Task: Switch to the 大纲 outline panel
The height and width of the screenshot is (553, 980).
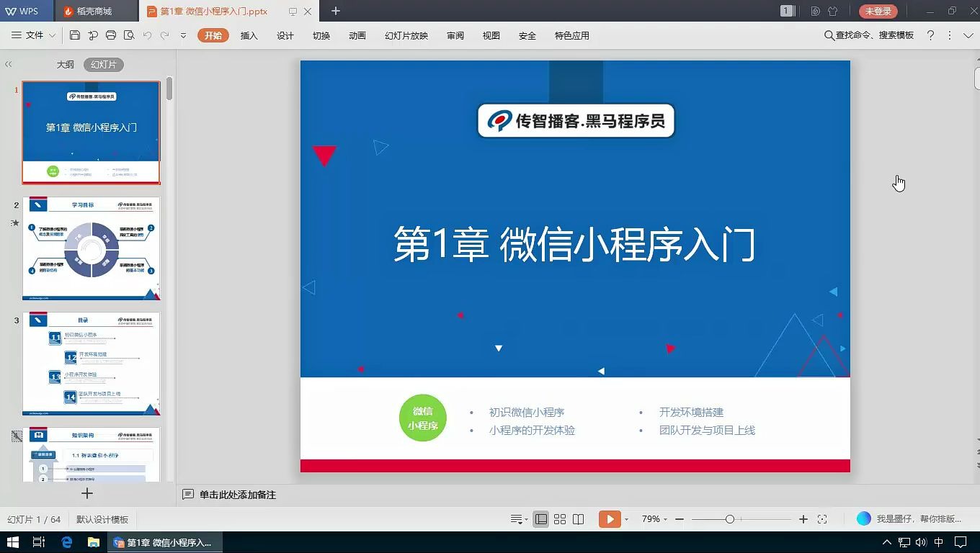Action: [x=65, y=64]
